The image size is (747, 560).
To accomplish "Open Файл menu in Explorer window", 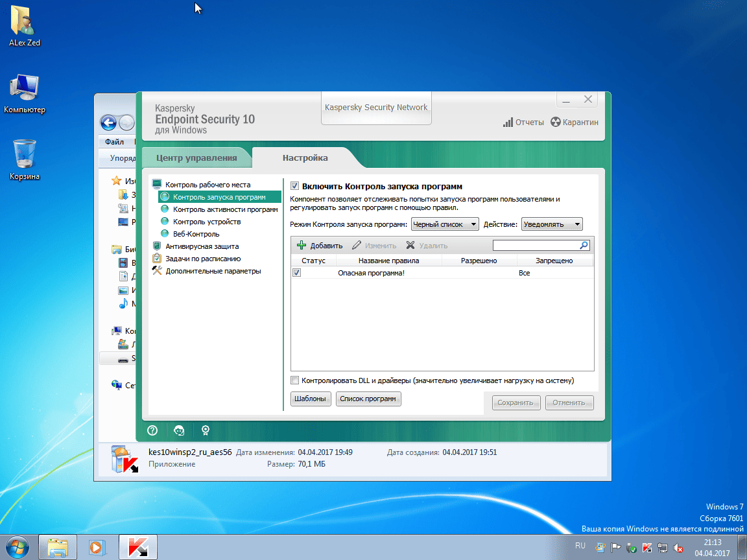I will coord(114,141).
